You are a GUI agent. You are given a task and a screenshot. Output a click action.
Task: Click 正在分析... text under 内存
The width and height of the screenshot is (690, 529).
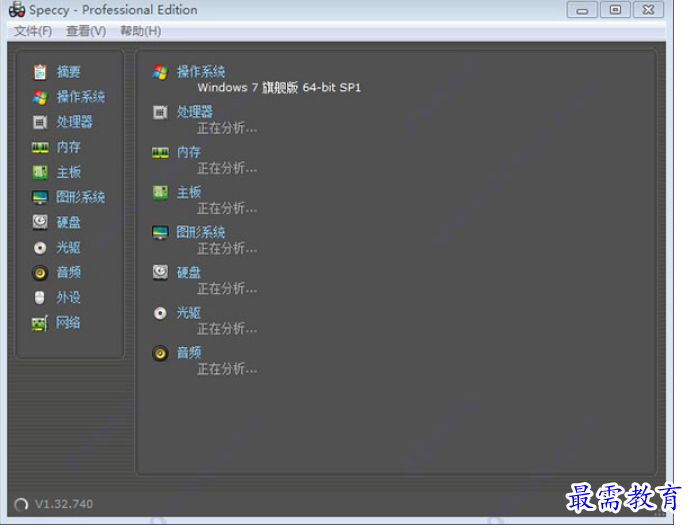(x=227, y=168)
